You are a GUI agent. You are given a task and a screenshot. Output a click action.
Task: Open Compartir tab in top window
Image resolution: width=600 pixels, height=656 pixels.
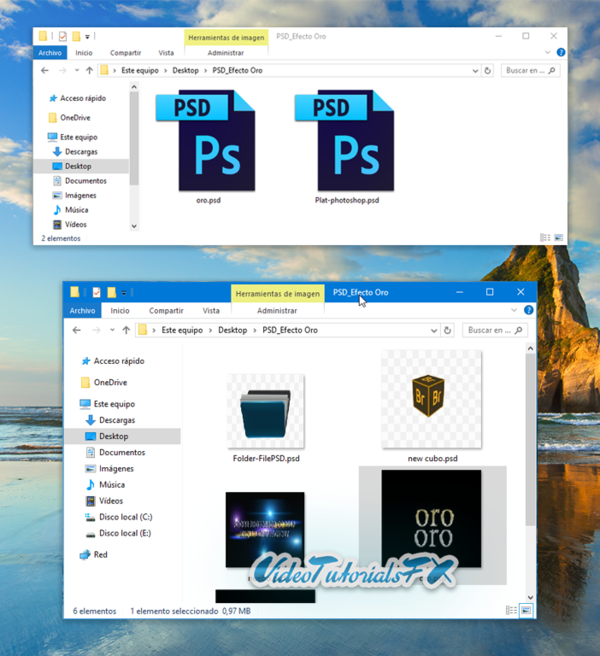point(126,53)
